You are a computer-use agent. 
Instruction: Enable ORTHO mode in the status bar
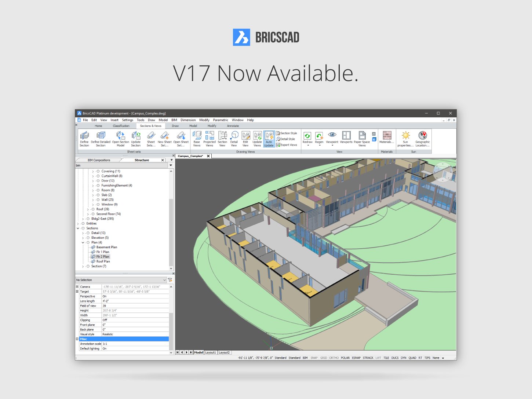[334, 358]
